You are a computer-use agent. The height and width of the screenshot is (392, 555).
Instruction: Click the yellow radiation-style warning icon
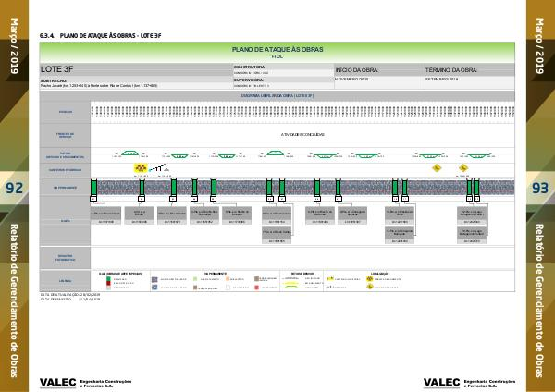(141, 168)
